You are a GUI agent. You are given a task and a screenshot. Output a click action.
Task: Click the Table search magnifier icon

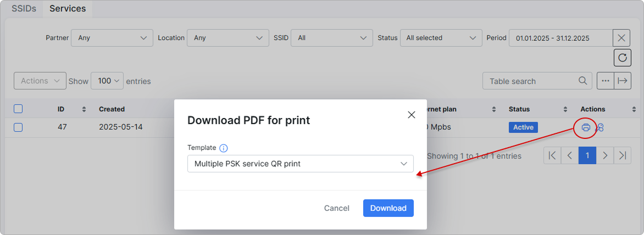coord(582,81)
